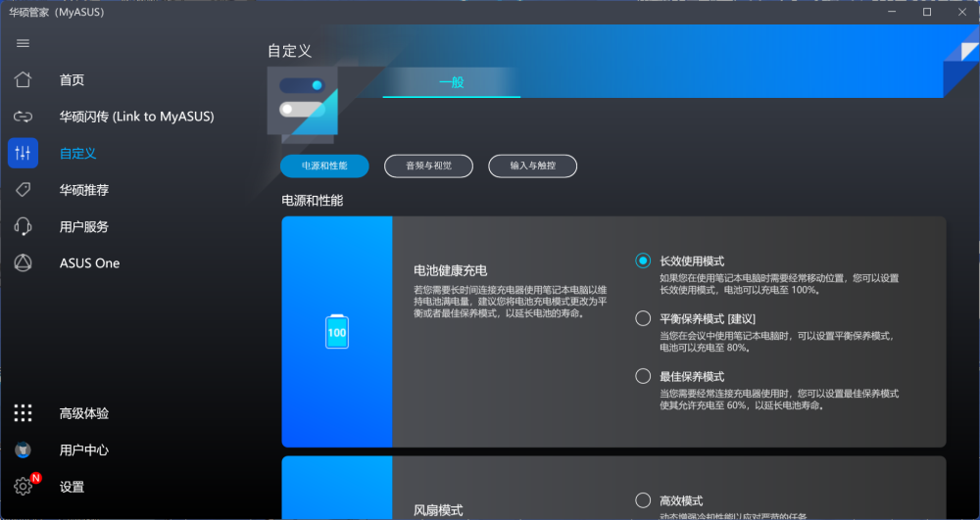Click the 风扇模式 heading
This screenshot has width=980, height=520.
pos(439,510)
